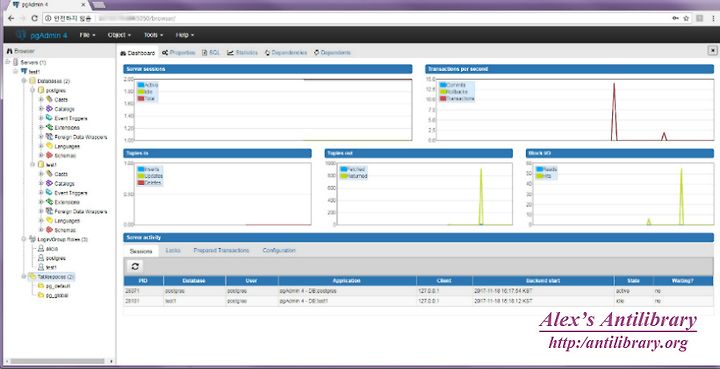Click Foreign Data Wrappers icon under test1 database

50,211
